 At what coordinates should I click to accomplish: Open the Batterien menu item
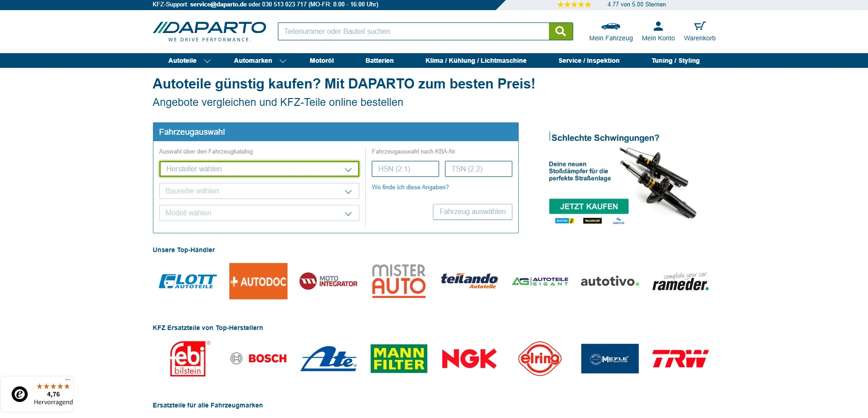pos(380,60)
